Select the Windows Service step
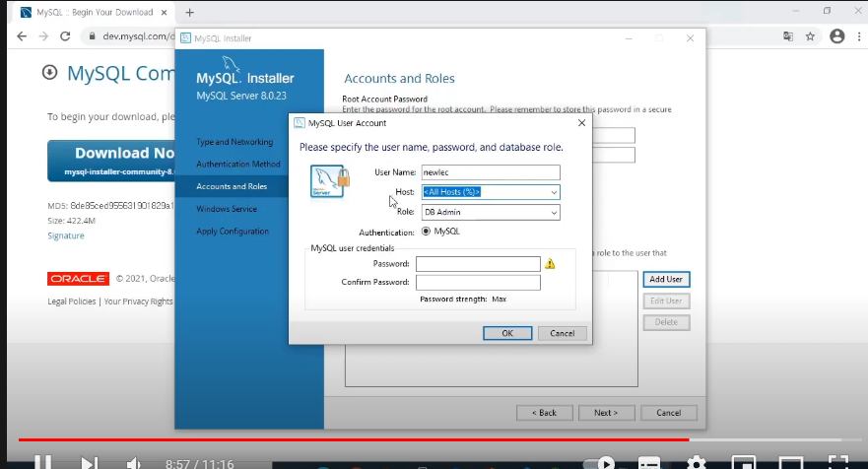The image size is (868, 469). tap(227, 209)
